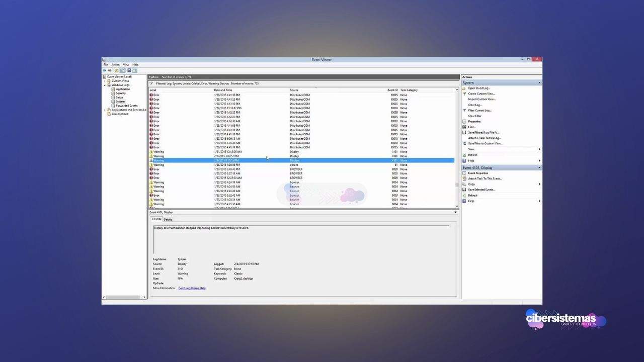Click the Attach Task To This Event clock icon
Viewport: 644px width, 362px height.
(x=464, y=178)
